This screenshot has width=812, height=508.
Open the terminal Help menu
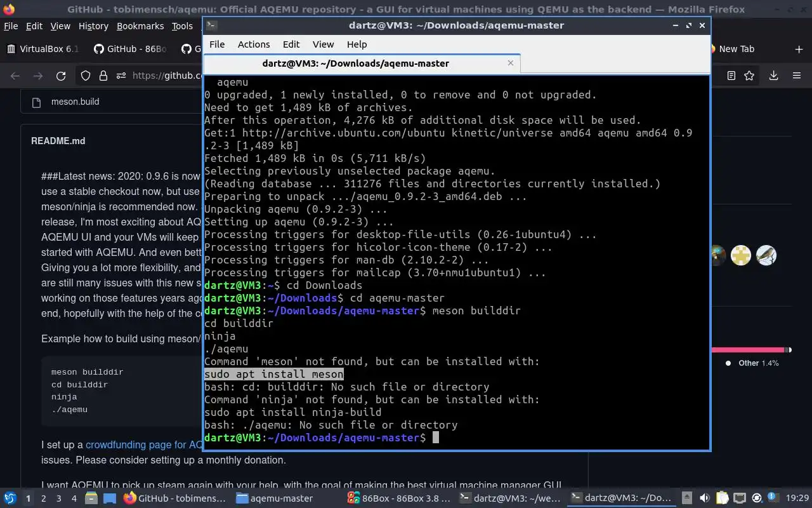357,44
